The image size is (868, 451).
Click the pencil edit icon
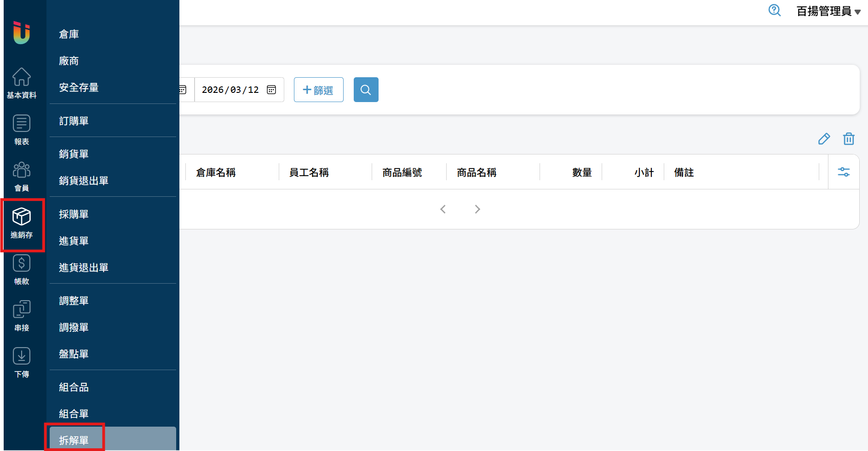(x=824, y=139)
